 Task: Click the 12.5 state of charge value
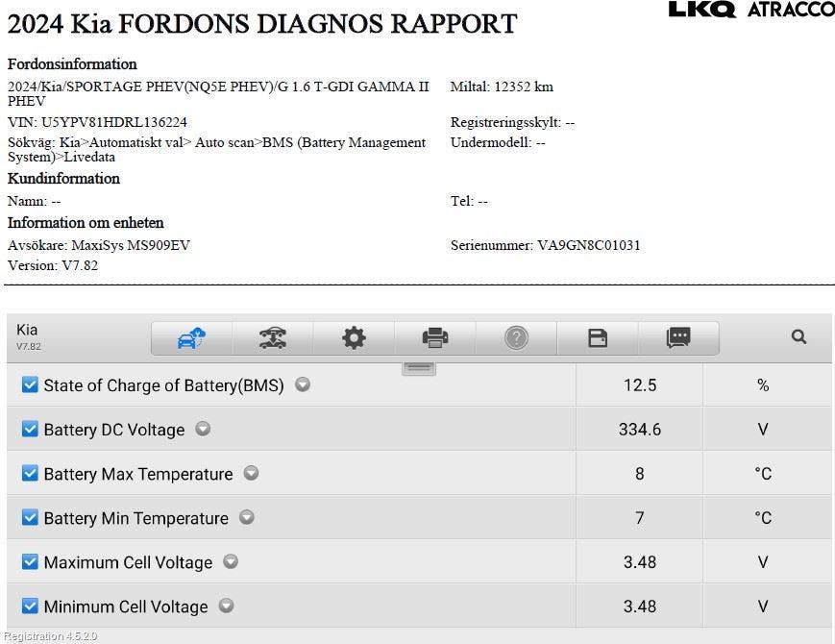[639, 385]
